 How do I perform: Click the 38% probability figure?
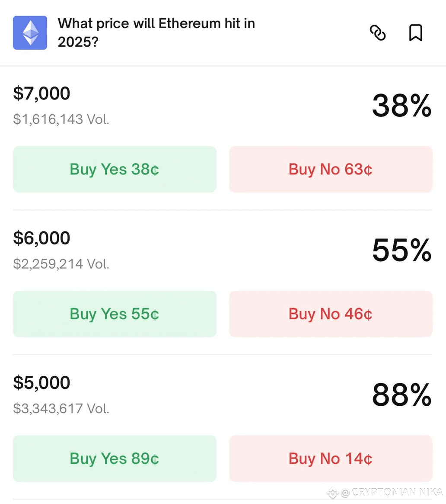401,106
